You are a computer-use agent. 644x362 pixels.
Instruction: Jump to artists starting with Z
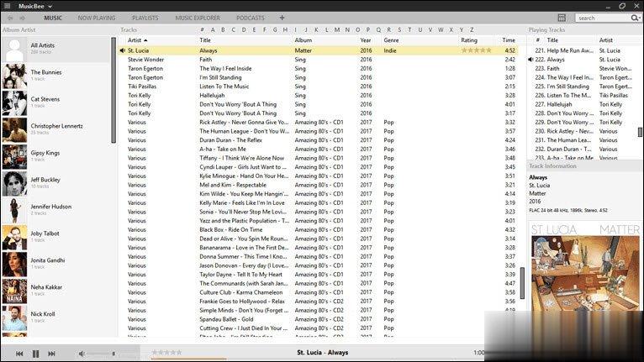(472, 29)
